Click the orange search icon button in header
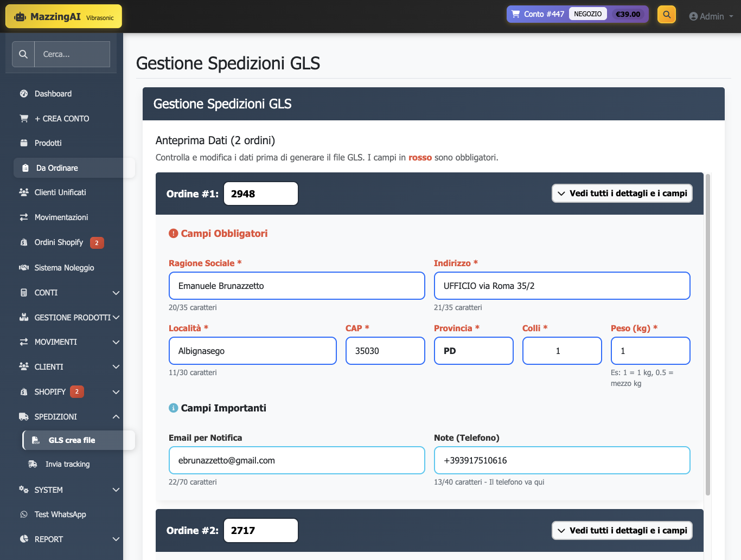The width and height of the screenshot is (741, 560). pyautogui.click(x=666, y=15)
